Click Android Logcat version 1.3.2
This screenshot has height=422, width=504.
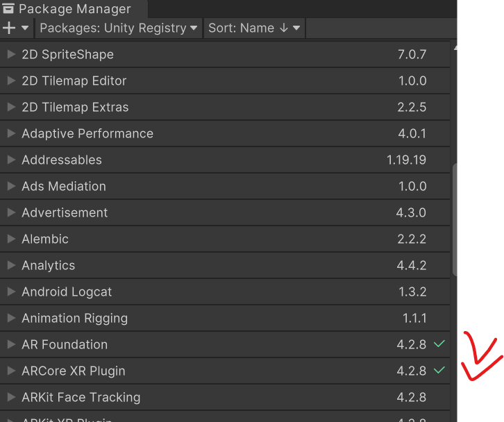pyautogui.click(x=412, y=292)
